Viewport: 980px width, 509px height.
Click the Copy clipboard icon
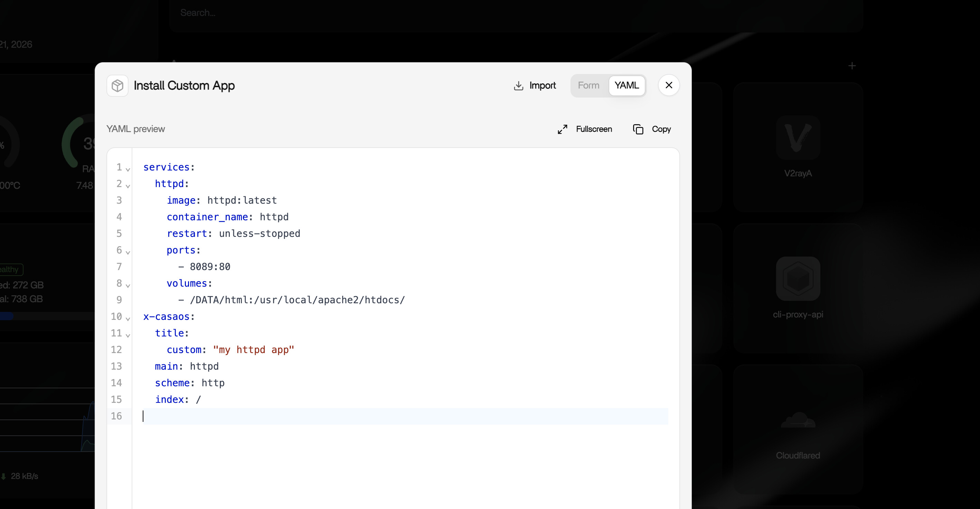click(x=638, y=129)
